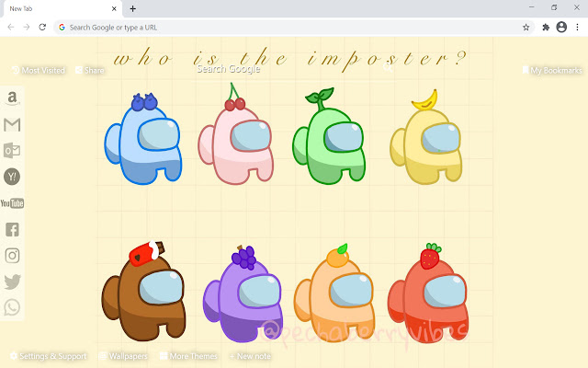Click the search magnifier icon on the page
The height and width of the screenshot is (368, 588).
[388, 68]
